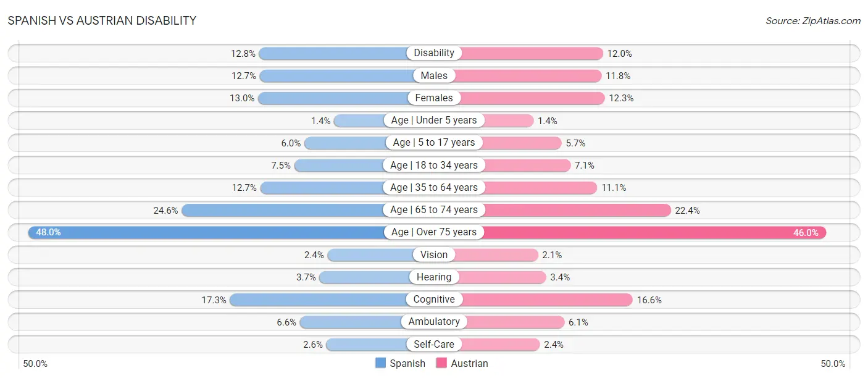The width and height of the screenshot is (868, 378).
Task: Click the Females category label
Action: [434, 98]
